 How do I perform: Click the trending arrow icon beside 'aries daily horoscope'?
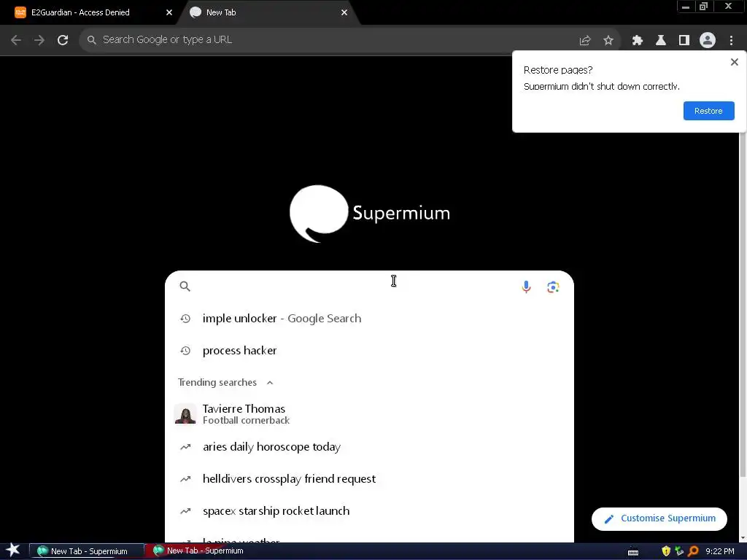click(x=185, y=447)
